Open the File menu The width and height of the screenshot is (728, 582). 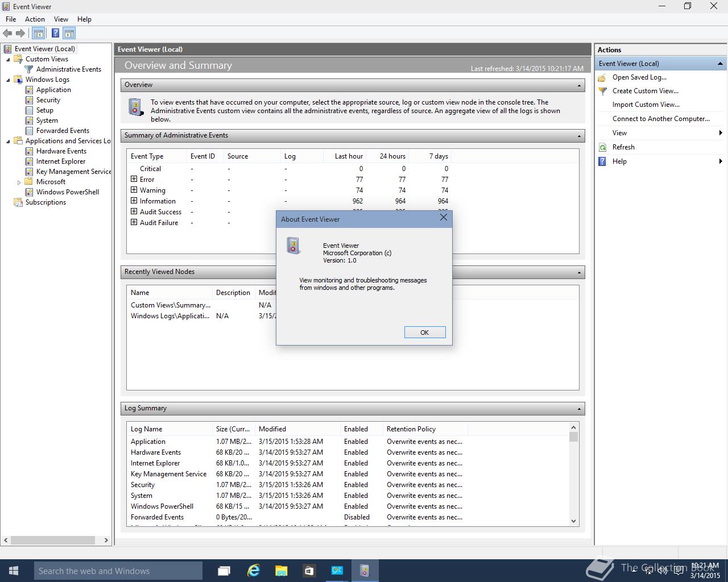pyautogui.click(x=11, y=19)
